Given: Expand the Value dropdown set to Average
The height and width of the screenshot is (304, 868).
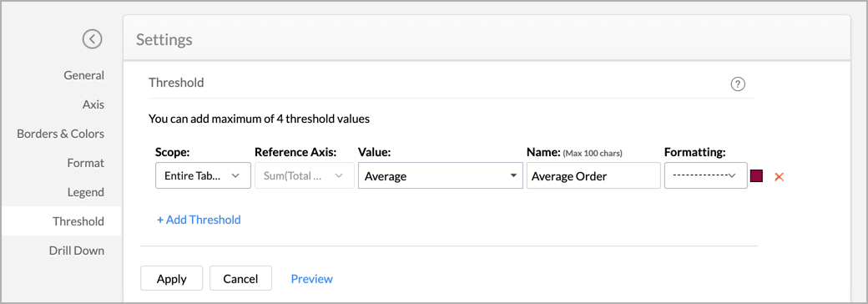Looking at the screenshot, I should tap(441, 175).
